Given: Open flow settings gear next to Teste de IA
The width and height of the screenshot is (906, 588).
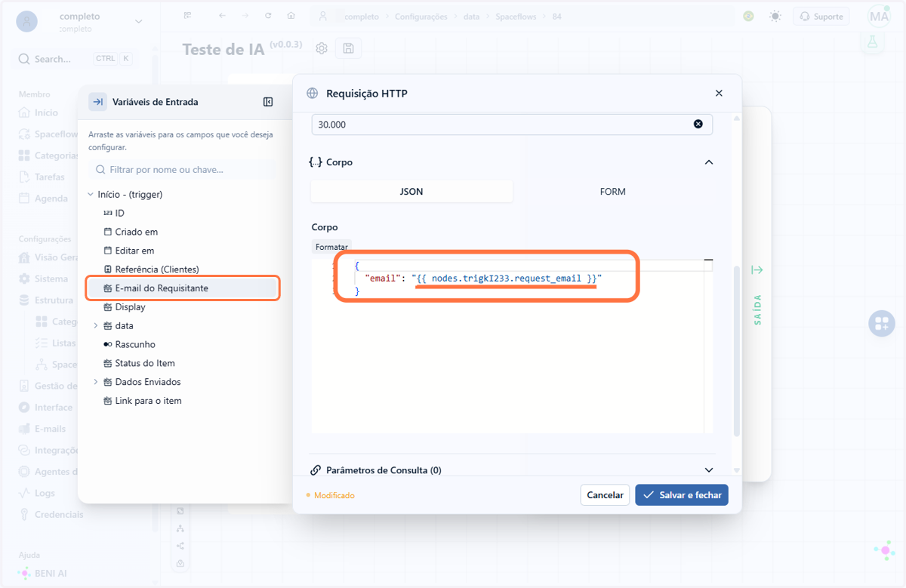Looking at the screenshot, I should 322,48.
